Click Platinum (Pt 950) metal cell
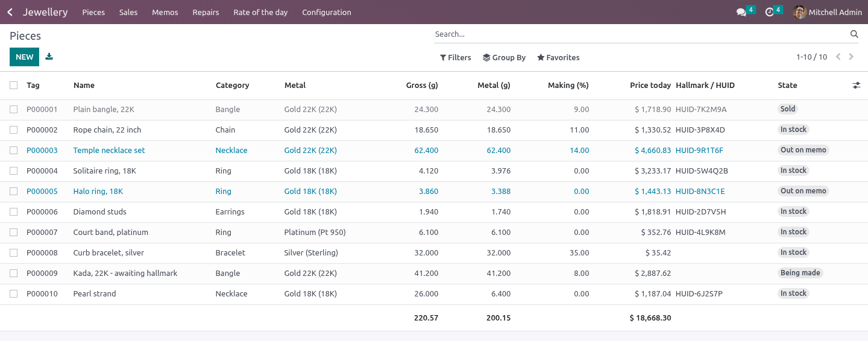Viewport: 868px width, 341px height. [315, 233]
